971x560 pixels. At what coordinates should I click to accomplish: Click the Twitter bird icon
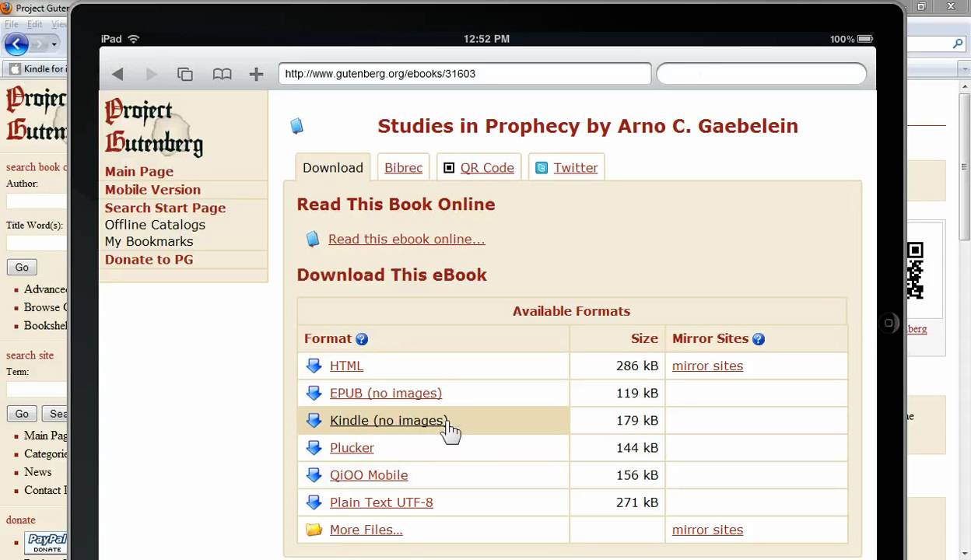click(542, 167)
